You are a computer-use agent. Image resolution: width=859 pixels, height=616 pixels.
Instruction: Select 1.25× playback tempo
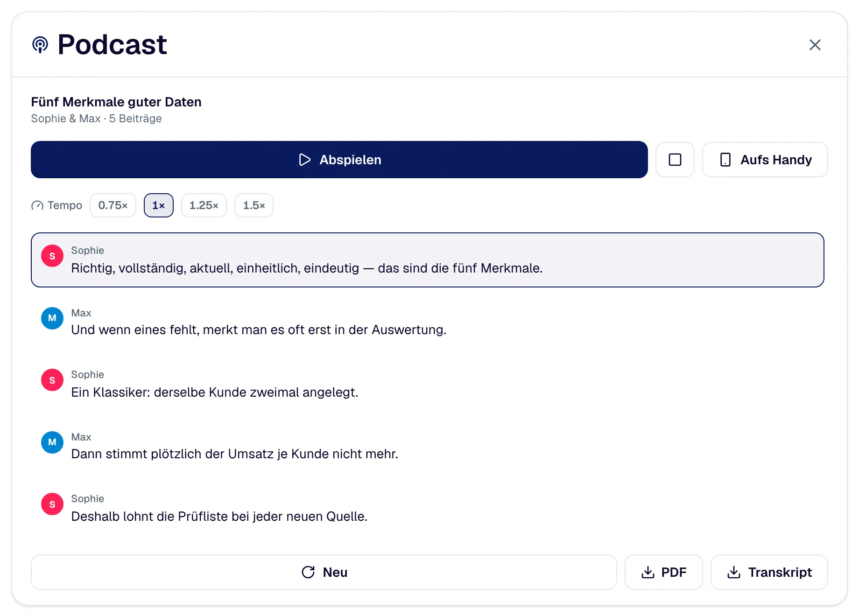pos(204,205)
